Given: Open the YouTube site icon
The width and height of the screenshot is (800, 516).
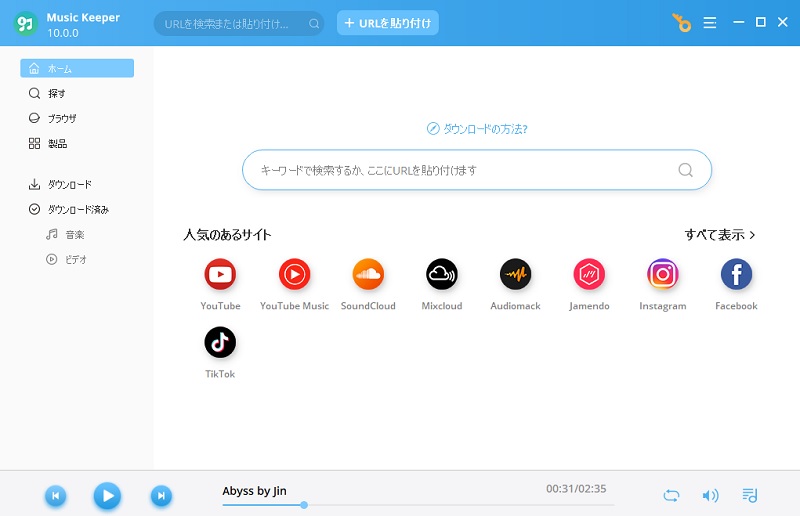Looking at the screenshot, I should [220, 274].
